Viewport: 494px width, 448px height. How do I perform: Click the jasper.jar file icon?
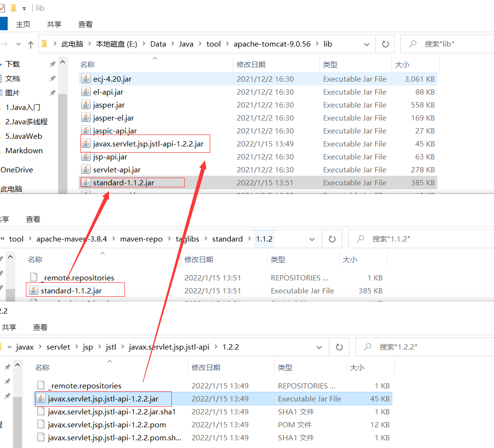(x=85, y=104)
